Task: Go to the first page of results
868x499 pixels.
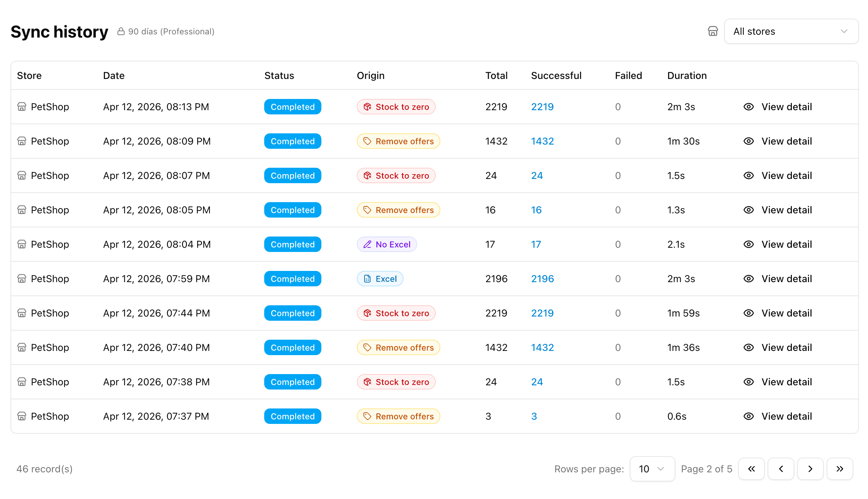Action: pyautogui.click(x=751, y=469)
